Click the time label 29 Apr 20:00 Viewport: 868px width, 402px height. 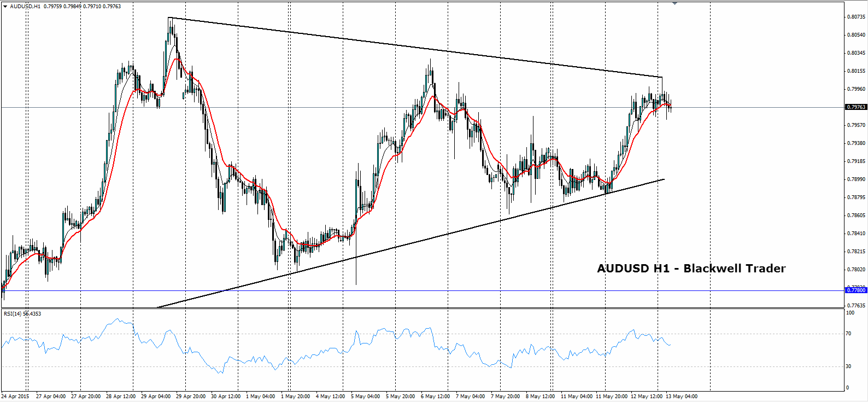click(x=191, y=397)
